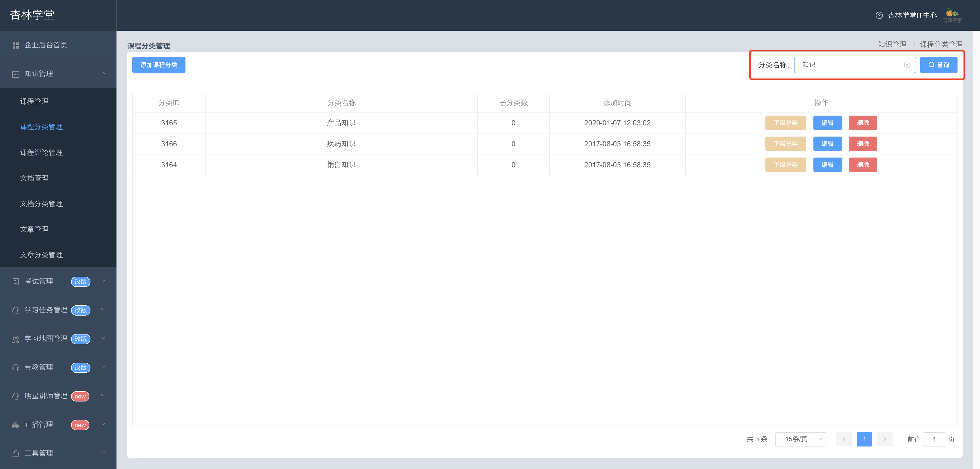980x469 pixels.
Task: Click the 工具管理 bag icon
Action: 16,453
